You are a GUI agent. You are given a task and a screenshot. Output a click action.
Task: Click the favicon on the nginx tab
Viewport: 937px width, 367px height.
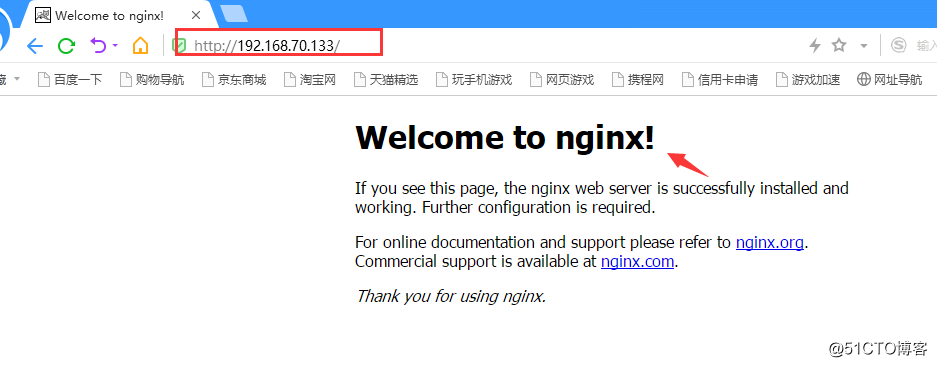coord(42,16)
